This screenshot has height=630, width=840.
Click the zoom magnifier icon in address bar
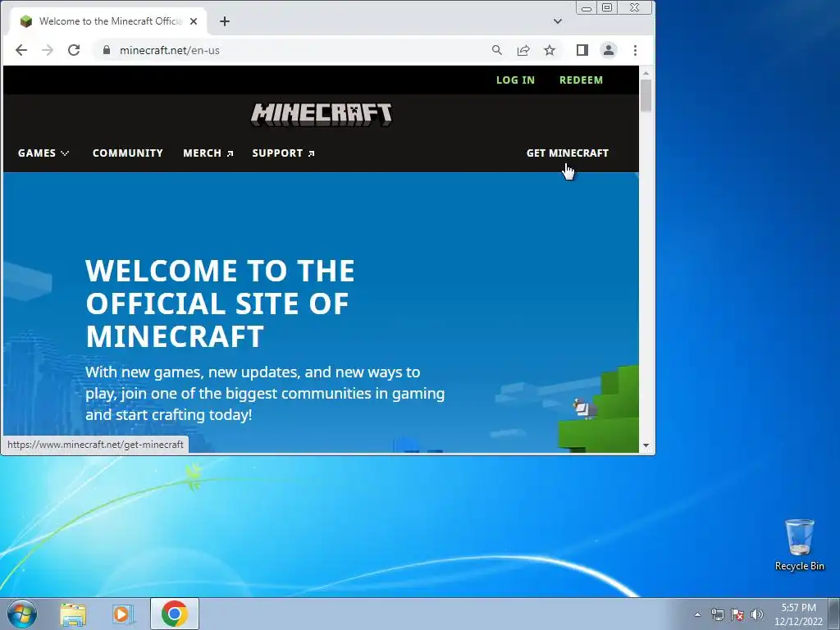pos(497,50)
